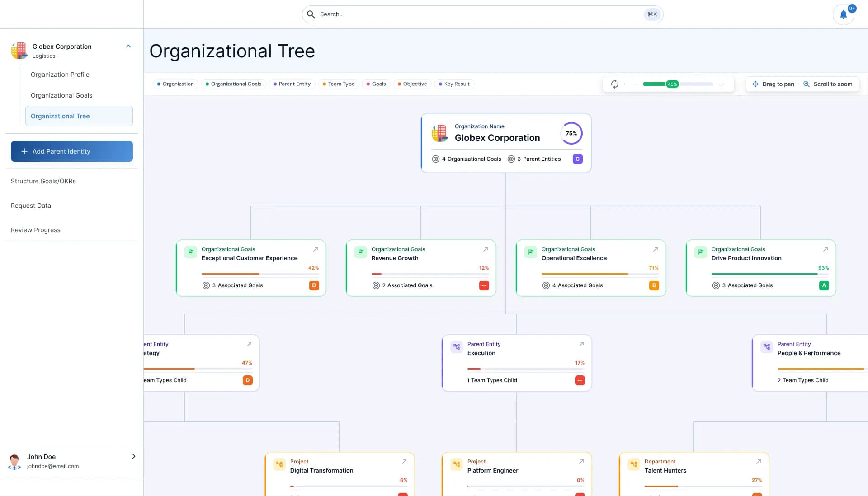Click the reset zoom refresh icon
The width and height of the screenshot is (868, 496).
[615, 84]
